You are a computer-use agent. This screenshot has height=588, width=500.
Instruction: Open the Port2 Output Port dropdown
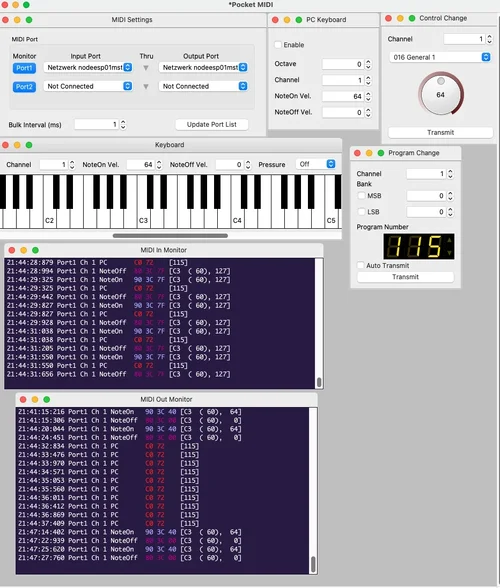point(203,86)
